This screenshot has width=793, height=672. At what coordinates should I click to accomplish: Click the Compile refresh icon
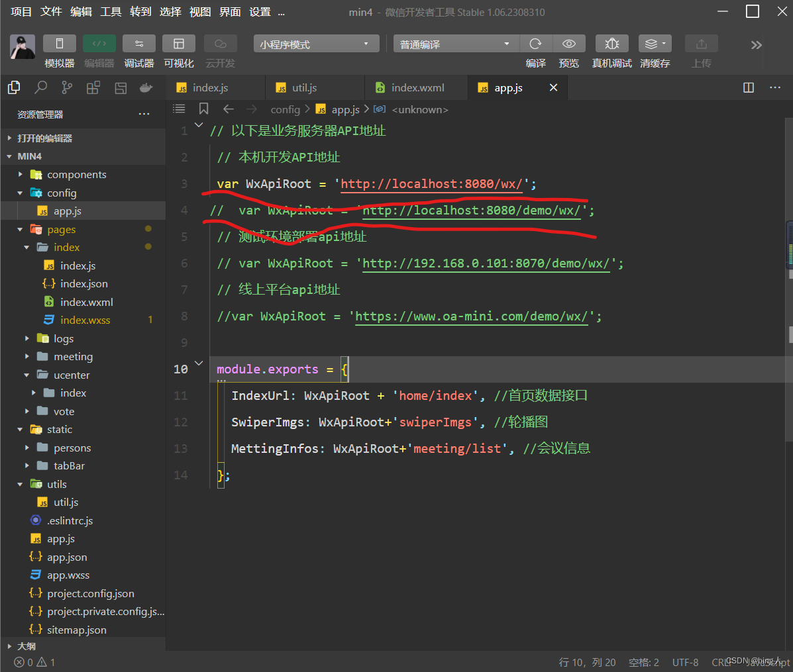click(x=535, y=44)
